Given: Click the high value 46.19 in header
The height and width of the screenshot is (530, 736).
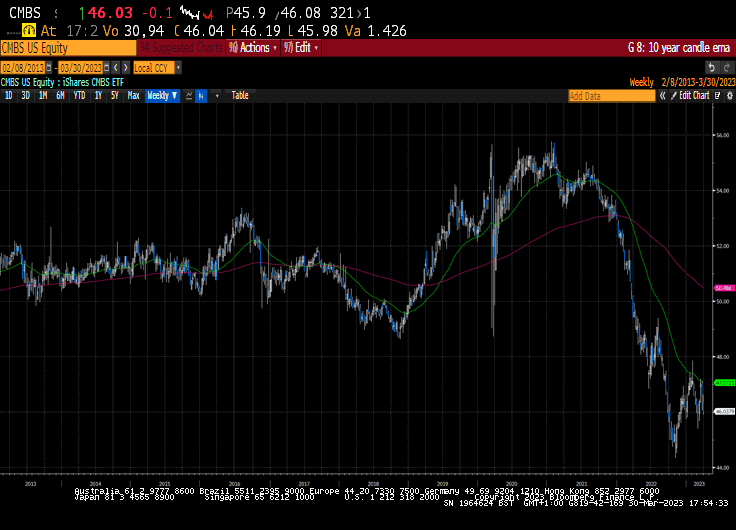Looking at the screenshot, I should coord(260,31).
